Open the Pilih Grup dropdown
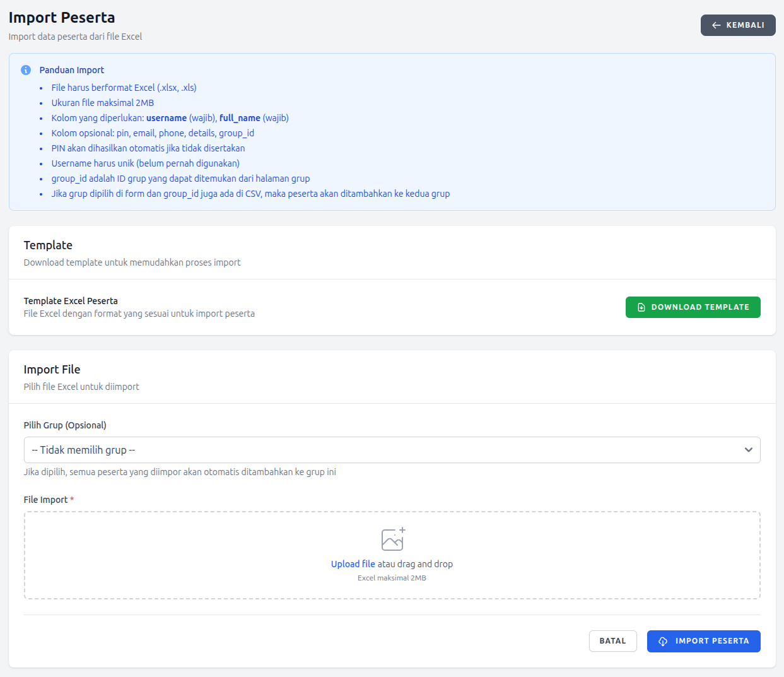The height and width of the screenshot is (677, 784). click(391, 450)
